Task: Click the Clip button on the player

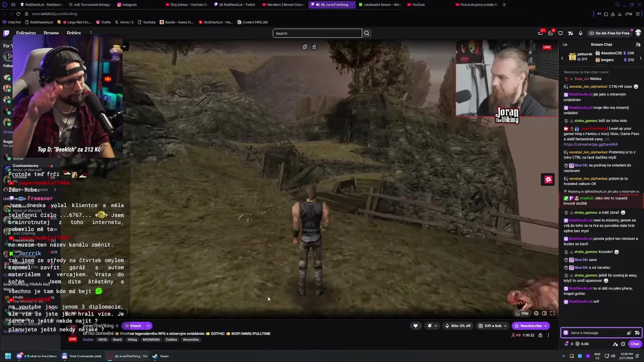Action: coord(522,313)
